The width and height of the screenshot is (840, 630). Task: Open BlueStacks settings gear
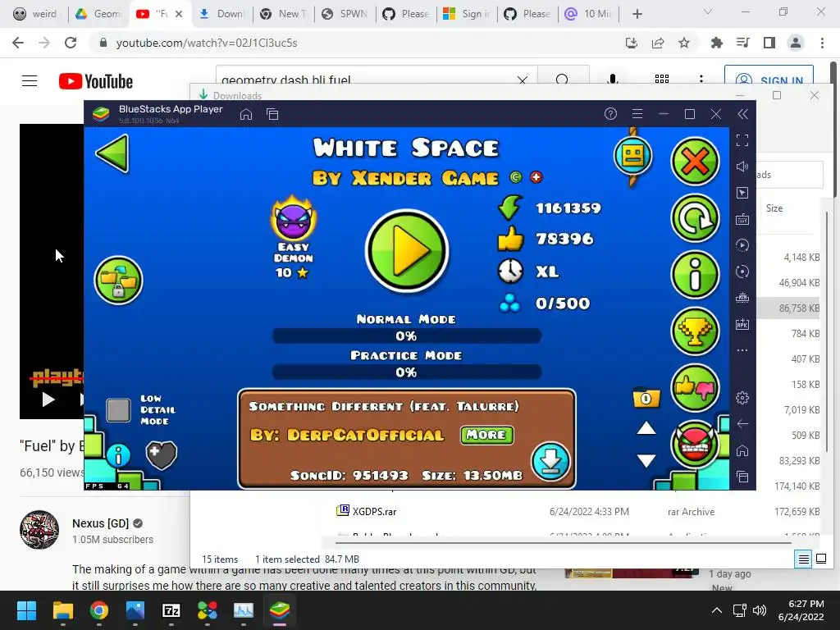(742, 398)
